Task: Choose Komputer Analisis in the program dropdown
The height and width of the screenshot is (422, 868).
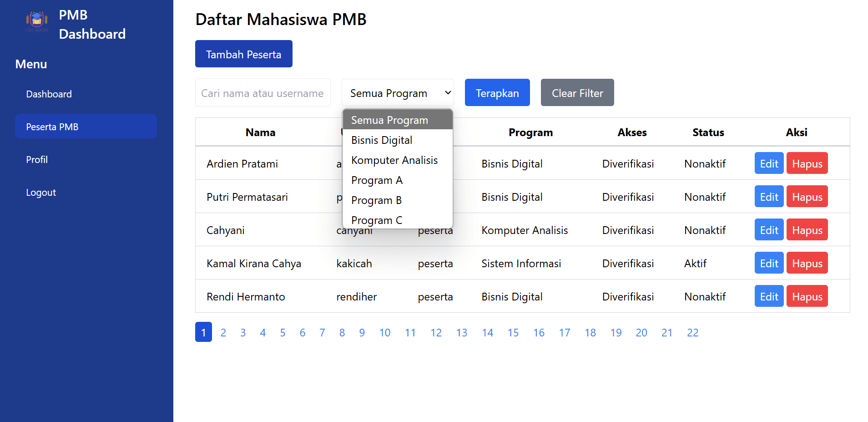Action: coord(394,160)
